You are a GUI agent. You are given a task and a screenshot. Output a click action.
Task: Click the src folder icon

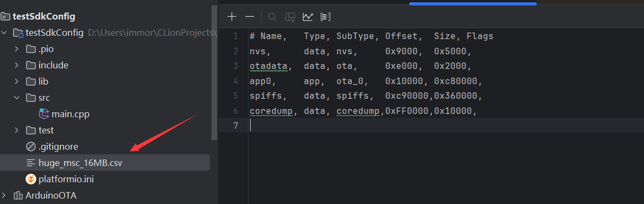pos(31,98)
